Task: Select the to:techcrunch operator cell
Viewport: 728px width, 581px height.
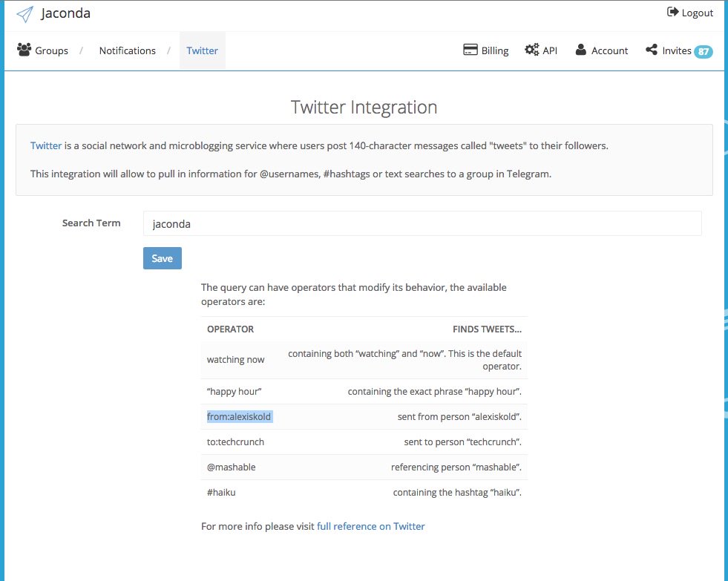Action: [235, 442]
